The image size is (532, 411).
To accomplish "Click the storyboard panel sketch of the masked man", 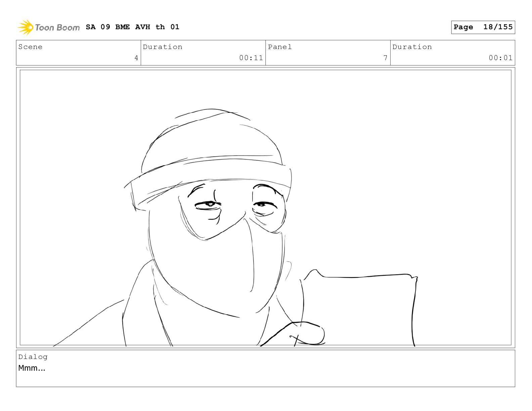I will pos(266,208).
